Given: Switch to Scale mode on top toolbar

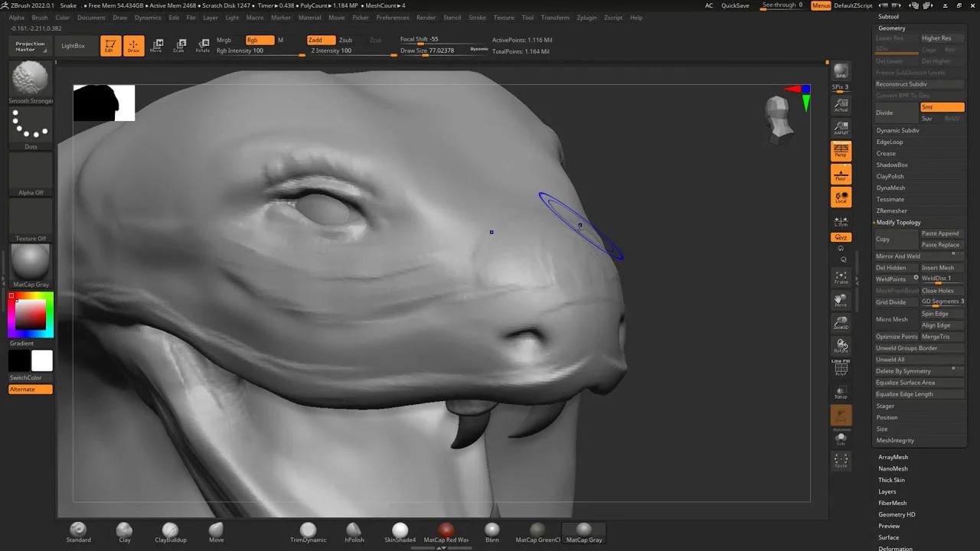Looking at the screenshot, I should [x=179, y=45].
